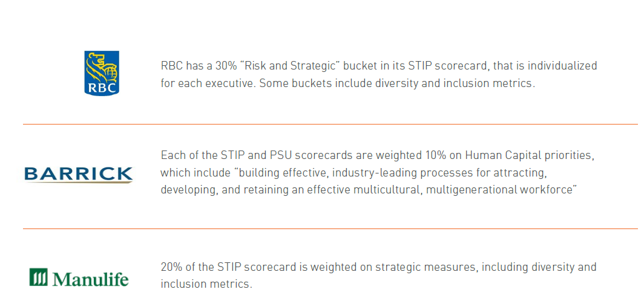Click the RBC shield logo
This screenshot has width=644, height=298.
(102, 73)
